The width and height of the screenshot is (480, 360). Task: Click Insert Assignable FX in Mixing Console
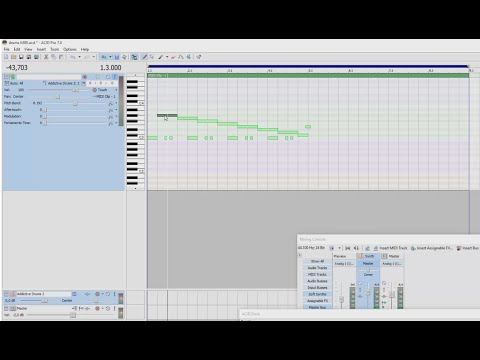click(x=432, y=248)
